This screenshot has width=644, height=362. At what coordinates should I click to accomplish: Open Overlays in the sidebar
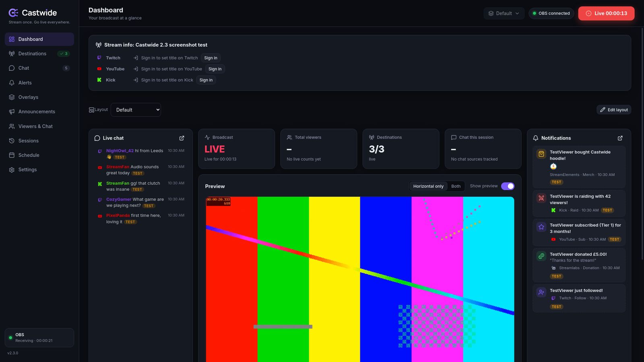39,97
